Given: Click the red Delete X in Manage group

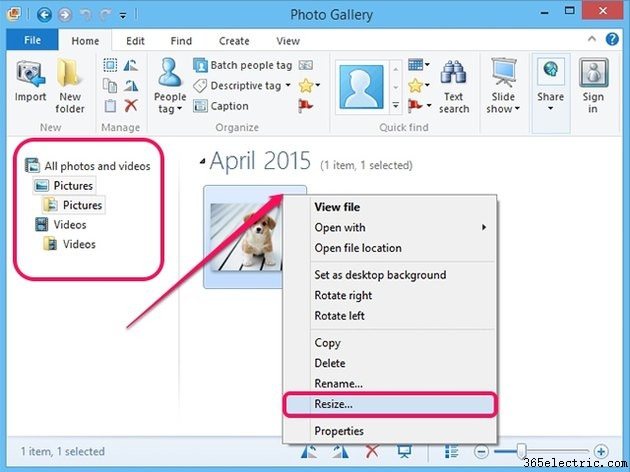Looking at the screenshot, I should (x=131, y=106).
